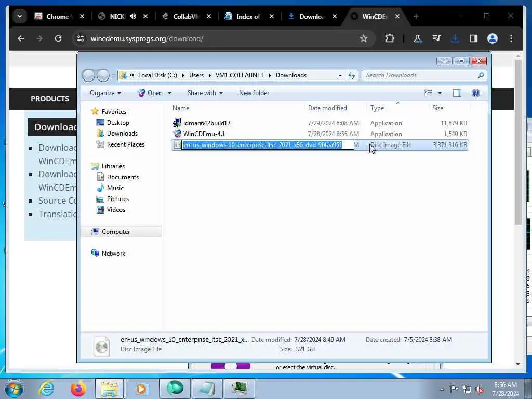532x399 pixels.
Task: Open Downloads in navigation pane
Action: point(122,134)
